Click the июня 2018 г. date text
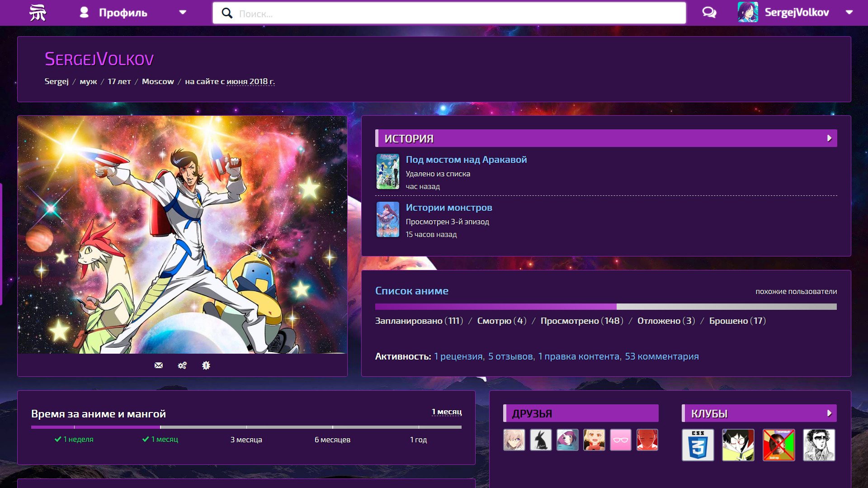The height and width of the screenshot is (488, 868). (250, 81)
